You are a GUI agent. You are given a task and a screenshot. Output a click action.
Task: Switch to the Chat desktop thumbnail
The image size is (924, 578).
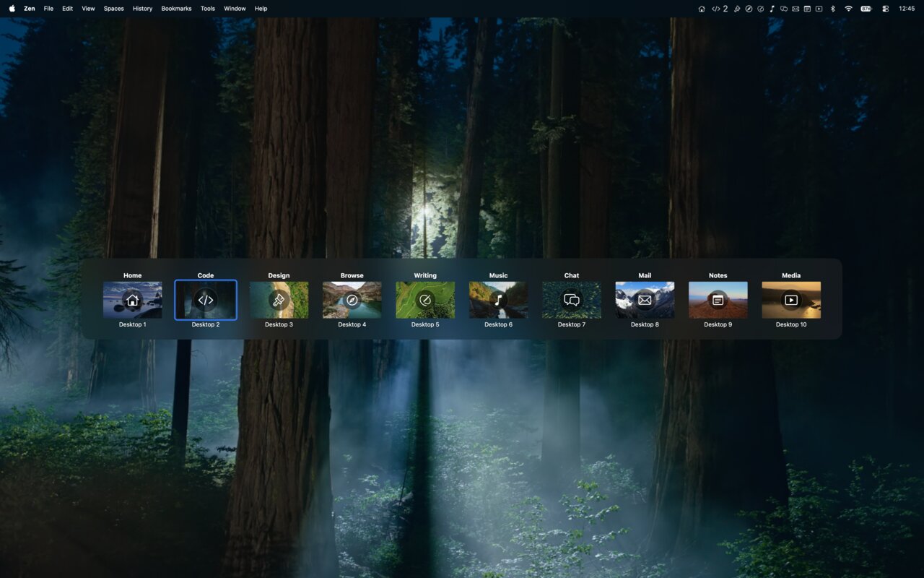(x=572, y=300)
